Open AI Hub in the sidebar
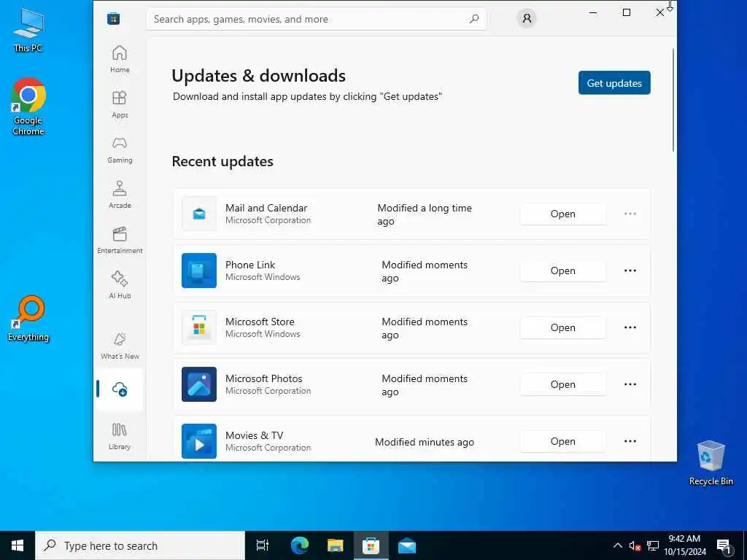 coord(120,285)
